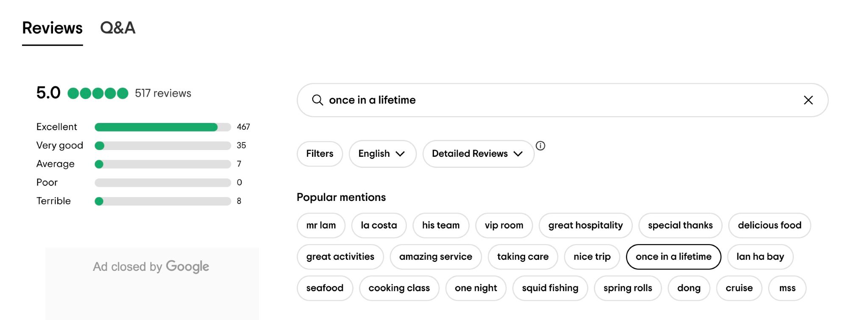Toggle the 'squid fishing' mention chip
Image resolution: width=868 pixels, height=320 pixels.
click(x=550, y=288)
